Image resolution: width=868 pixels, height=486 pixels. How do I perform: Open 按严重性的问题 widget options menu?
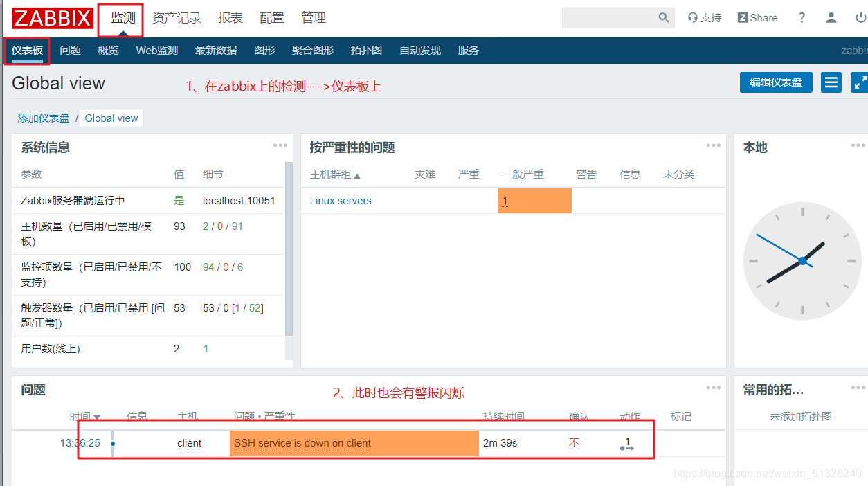(714, 145)
